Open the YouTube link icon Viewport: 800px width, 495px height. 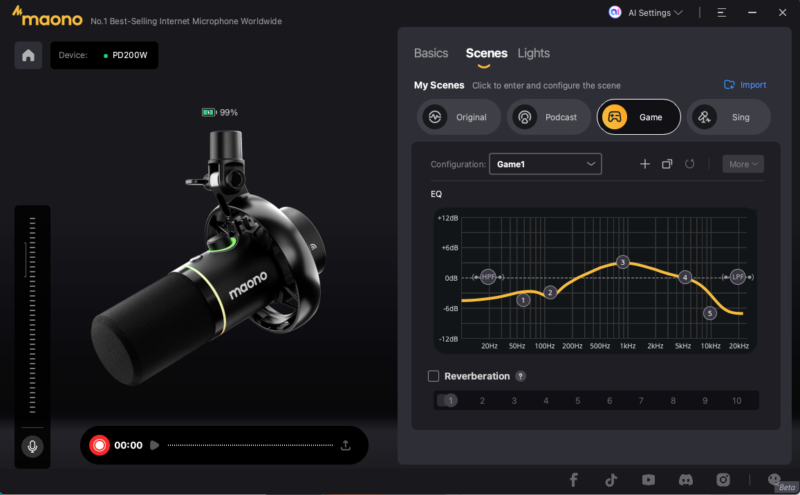(648, 480)
